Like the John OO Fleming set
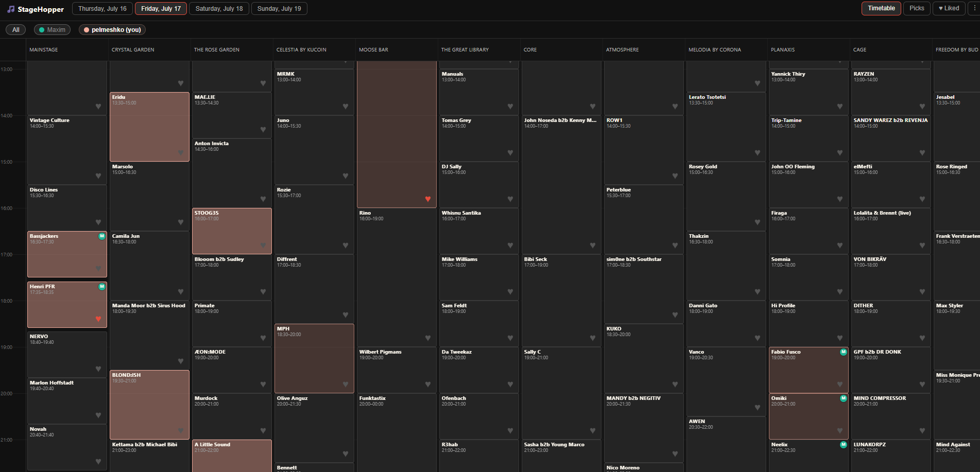This screenshot has width=980, height=472. (x=840, y=199)
